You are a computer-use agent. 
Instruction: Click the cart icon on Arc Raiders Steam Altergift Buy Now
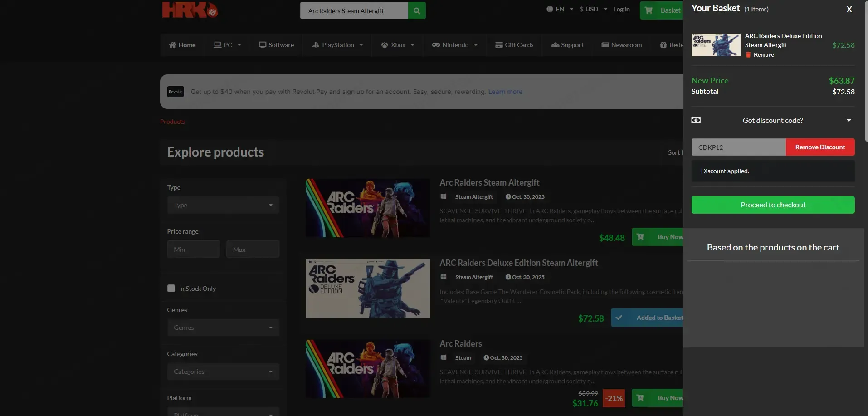(640, 237)
